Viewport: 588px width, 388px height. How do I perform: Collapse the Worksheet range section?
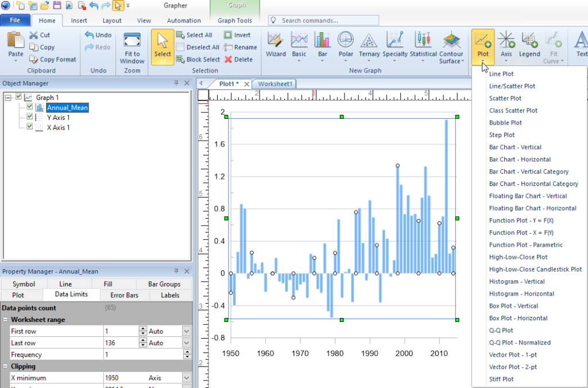click(x=5, y=320)
